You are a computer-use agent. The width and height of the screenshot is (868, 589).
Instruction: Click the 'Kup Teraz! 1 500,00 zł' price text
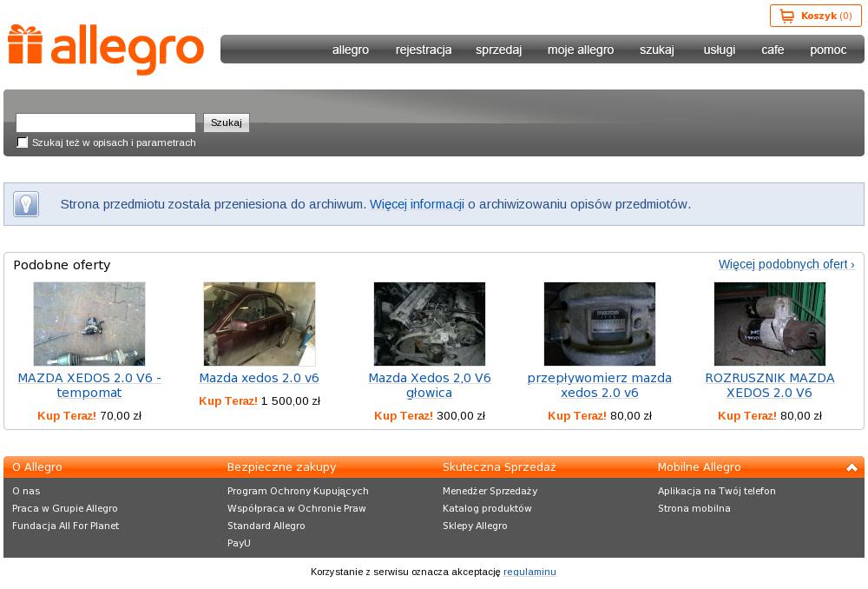(259, 401)
